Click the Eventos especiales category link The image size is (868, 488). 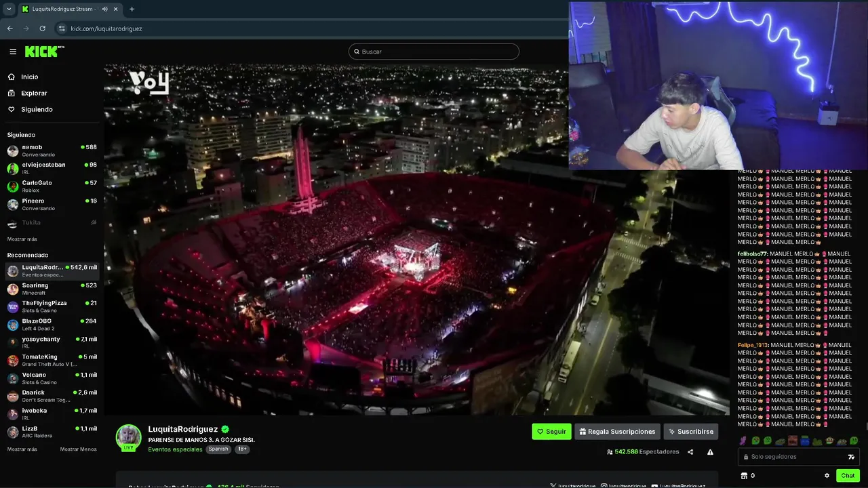[175, 449]
